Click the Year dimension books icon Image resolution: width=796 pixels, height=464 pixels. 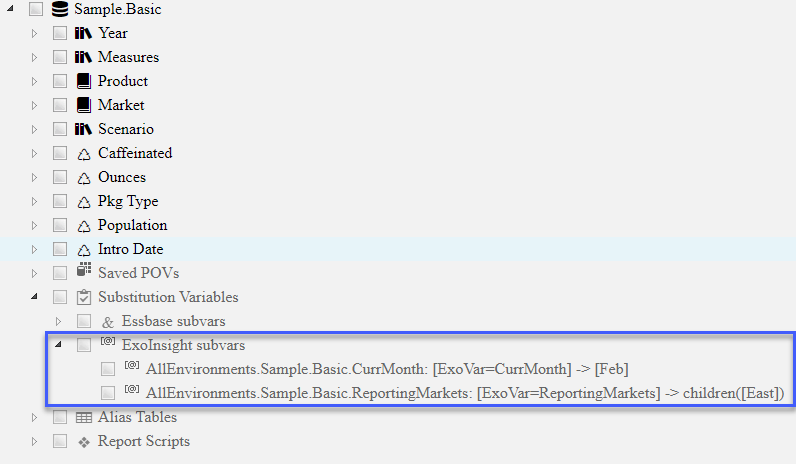pos(83,33)
